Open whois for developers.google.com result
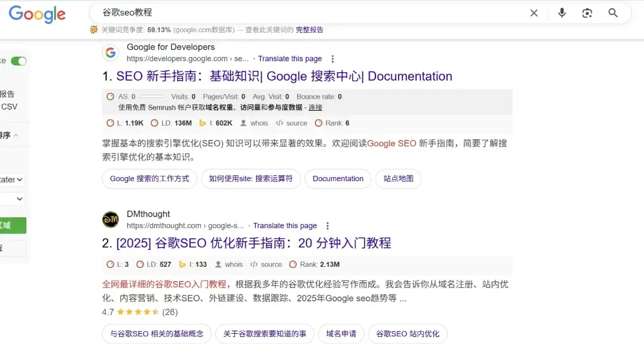The image size is (644, 355). click(x=254, y=123)
